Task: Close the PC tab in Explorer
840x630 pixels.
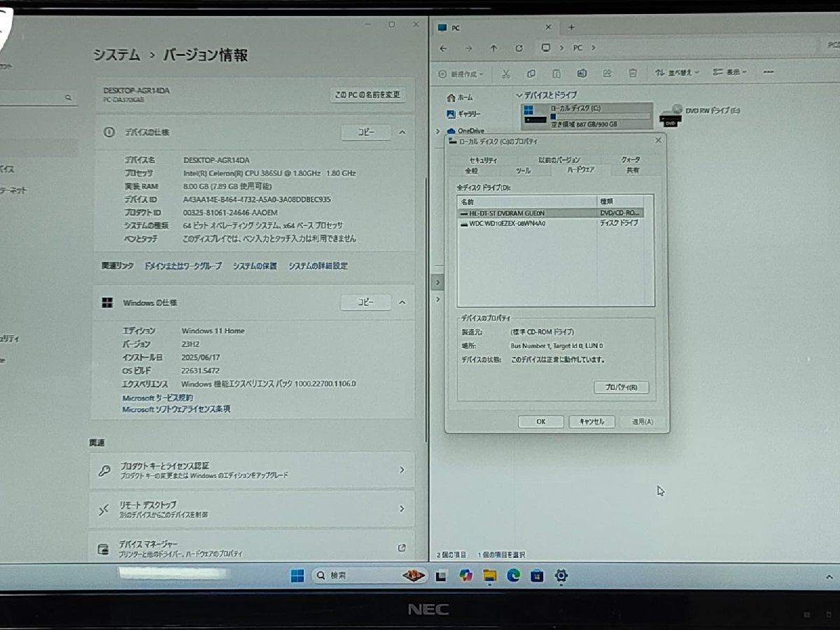Action: pyautogui.click(x=548, y=27)
